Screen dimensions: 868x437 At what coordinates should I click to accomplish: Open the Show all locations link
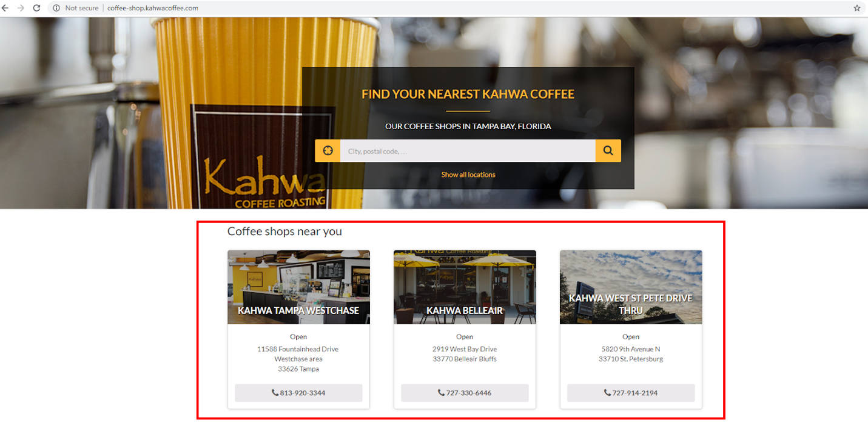click(x=468, y=175)
